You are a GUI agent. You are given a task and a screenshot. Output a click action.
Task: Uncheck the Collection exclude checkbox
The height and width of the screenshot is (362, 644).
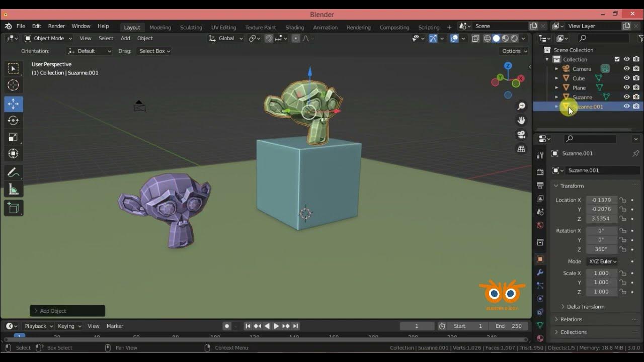617,59
